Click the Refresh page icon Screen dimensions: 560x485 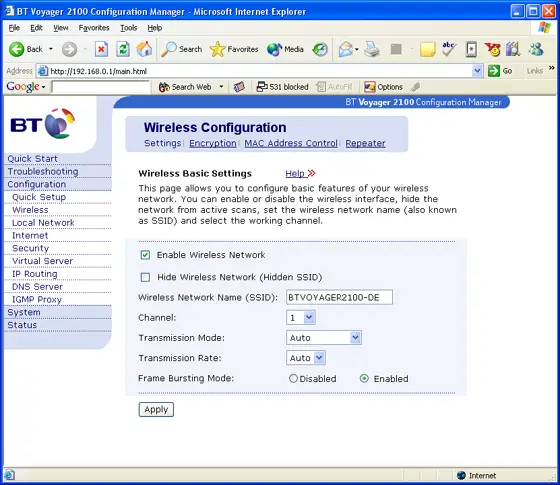click(123, 49)
